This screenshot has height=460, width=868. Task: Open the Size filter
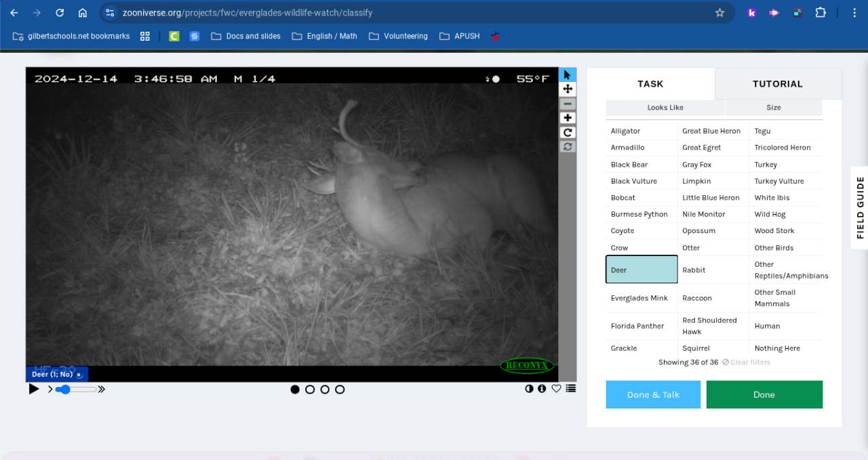(x=773, y=108)
